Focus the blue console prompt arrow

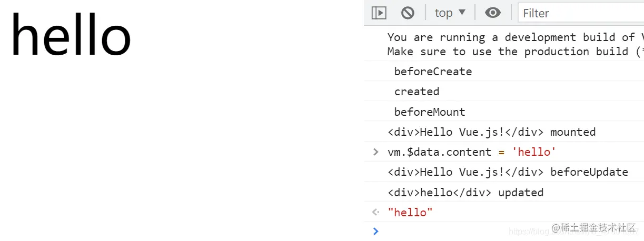(375, 231)
